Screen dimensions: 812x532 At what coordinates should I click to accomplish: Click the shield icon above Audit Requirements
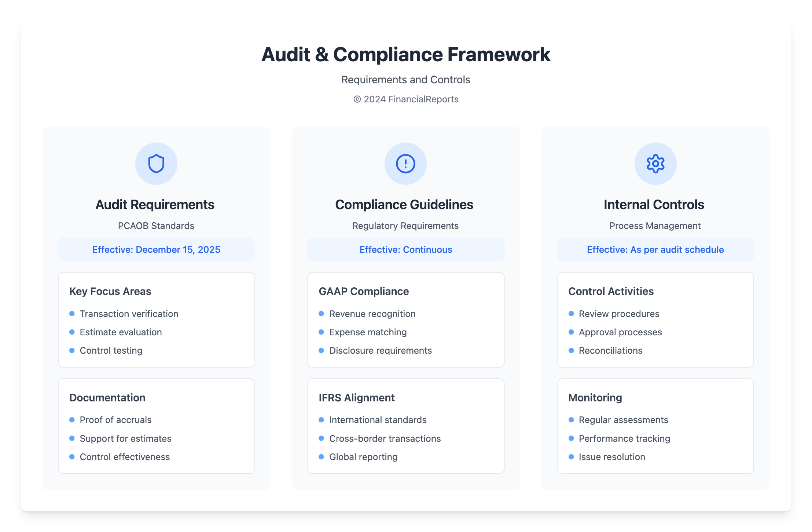(156, 164)
